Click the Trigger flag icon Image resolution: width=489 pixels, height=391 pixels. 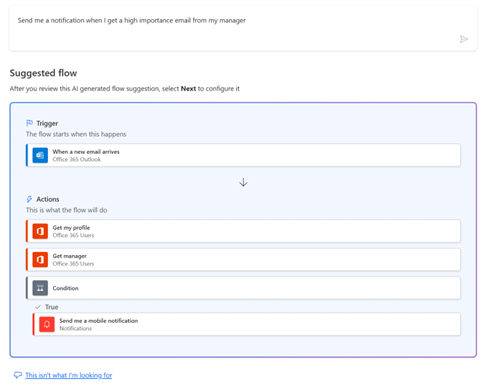[29, 123]
